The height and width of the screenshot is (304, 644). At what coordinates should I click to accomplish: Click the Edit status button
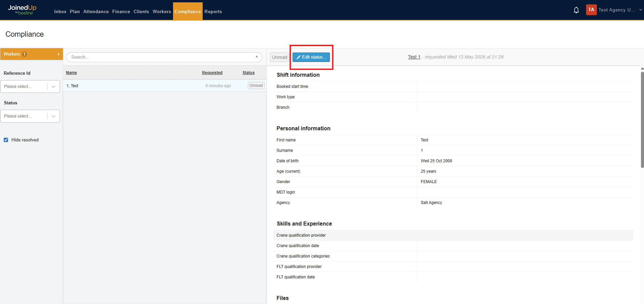tap(311, 57)
